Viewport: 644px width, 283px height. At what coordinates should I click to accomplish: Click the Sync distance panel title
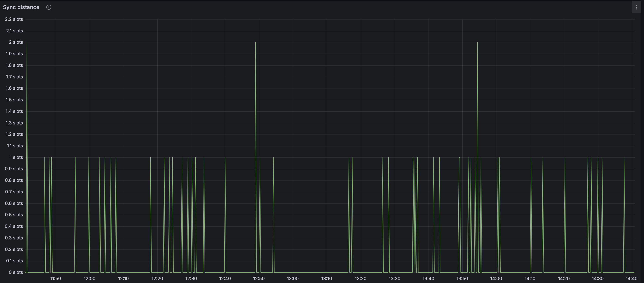tap(21, 7)
